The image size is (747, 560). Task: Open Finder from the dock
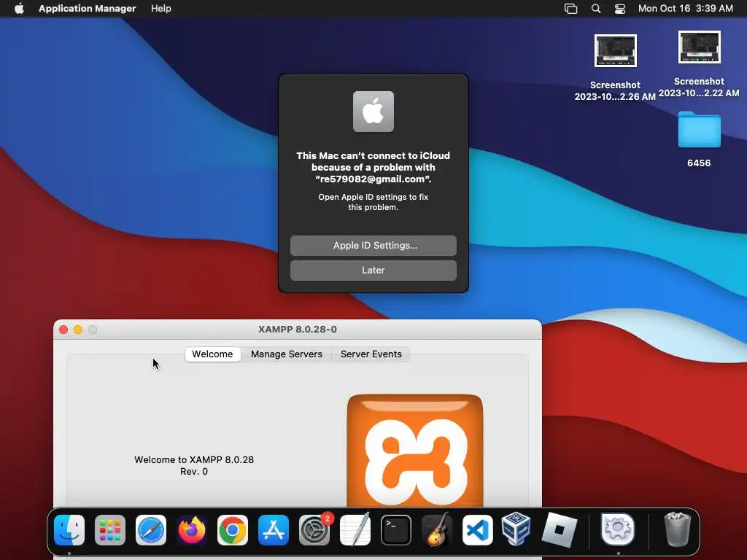pyautogui.click(x=69, y=530)
